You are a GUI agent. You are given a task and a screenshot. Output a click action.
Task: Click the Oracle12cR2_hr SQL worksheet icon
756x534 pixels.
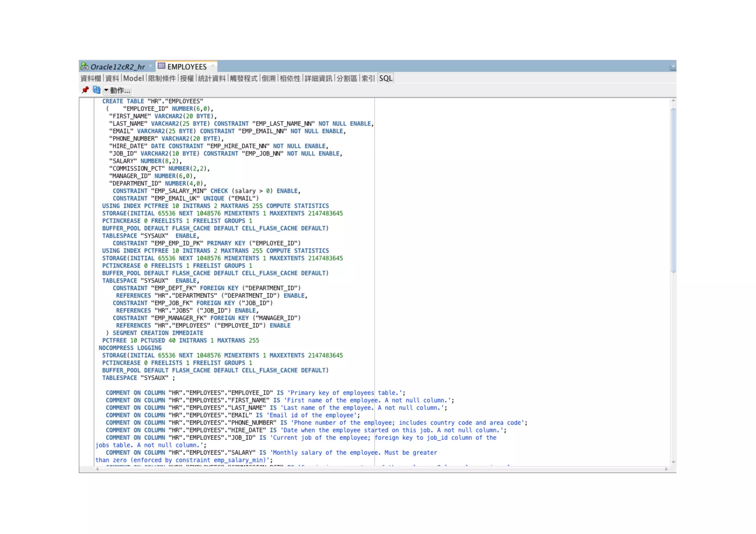85,66
